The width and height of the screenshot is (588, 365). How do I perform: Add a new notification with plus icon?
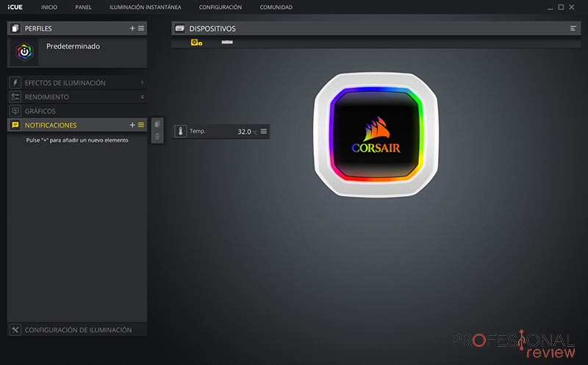click(x=132, y=125)
